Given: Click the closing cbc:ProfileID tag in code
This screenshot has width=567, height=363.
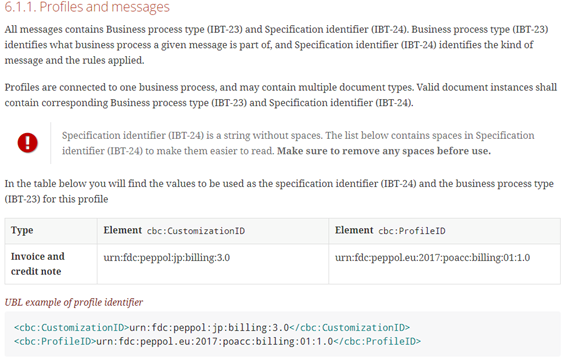Looking at the screenshot, I should [377, 341].
